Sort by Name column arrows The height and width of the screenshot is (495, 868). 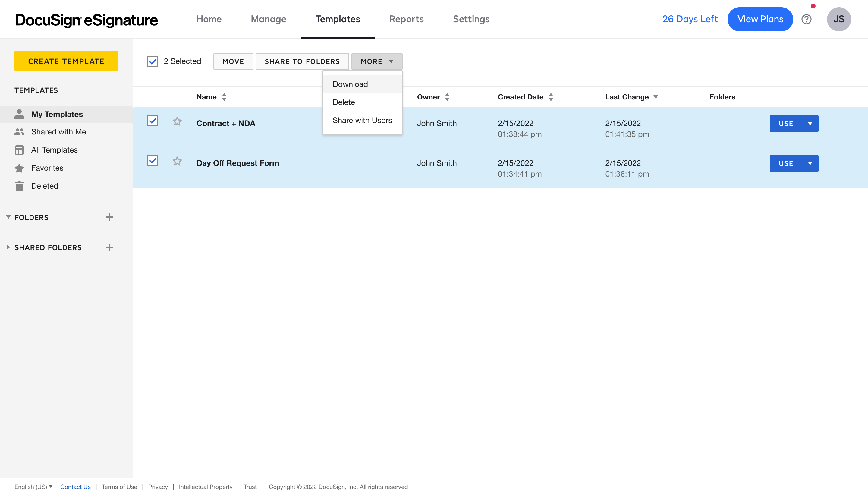(224, 97)
